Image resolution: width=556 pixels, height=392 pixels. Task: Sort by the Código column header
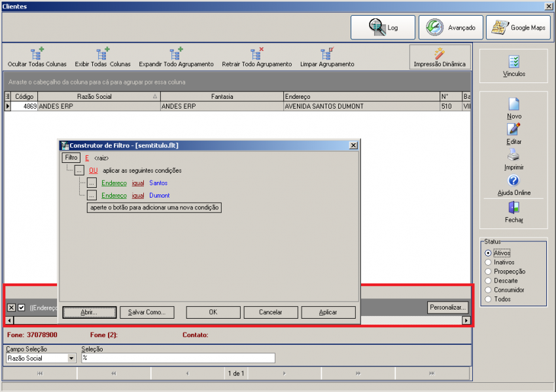24,96
